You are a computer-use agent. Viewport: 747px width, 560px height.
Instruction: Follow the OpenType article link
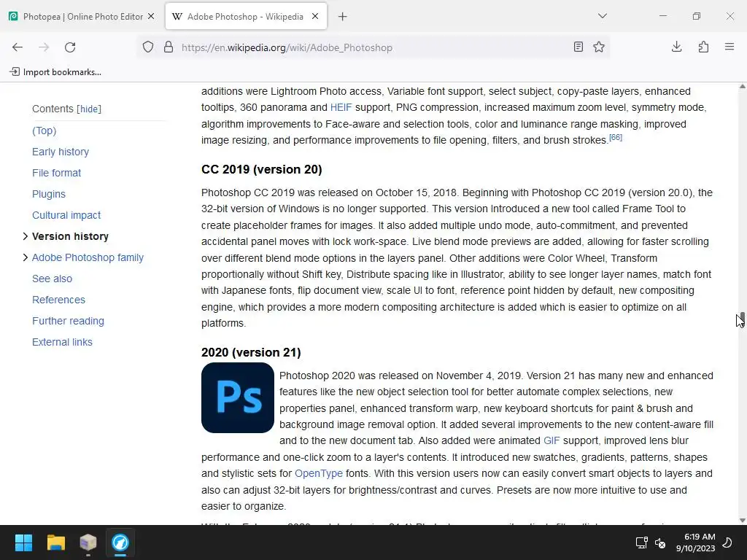(x=318, y=474)
